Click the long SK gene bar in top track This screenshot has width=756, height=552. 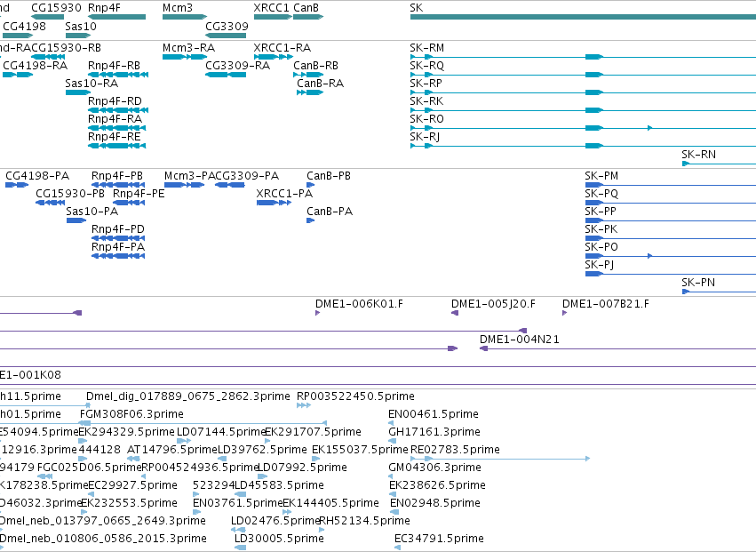click(x=583, y=17)
